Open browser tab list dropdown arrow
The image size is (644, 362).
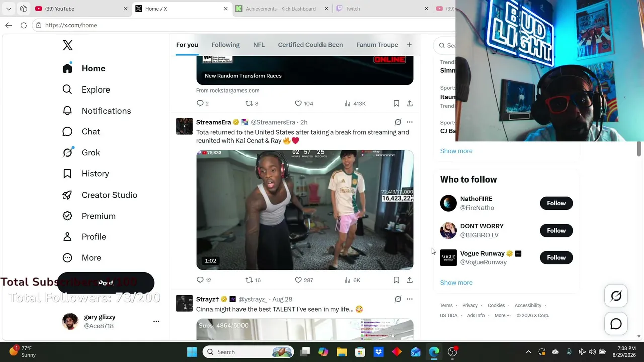[9, 9]
